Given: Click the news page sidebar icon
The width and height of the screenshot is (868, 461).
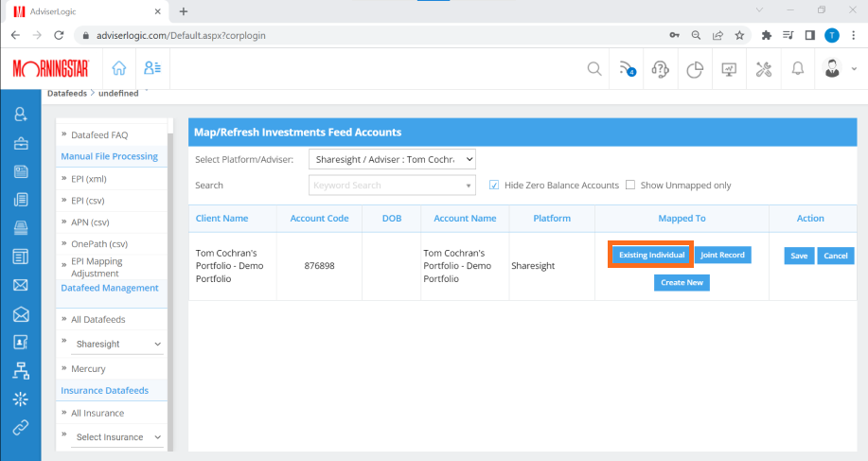Looking at the screenshot, I should point(21,257).
